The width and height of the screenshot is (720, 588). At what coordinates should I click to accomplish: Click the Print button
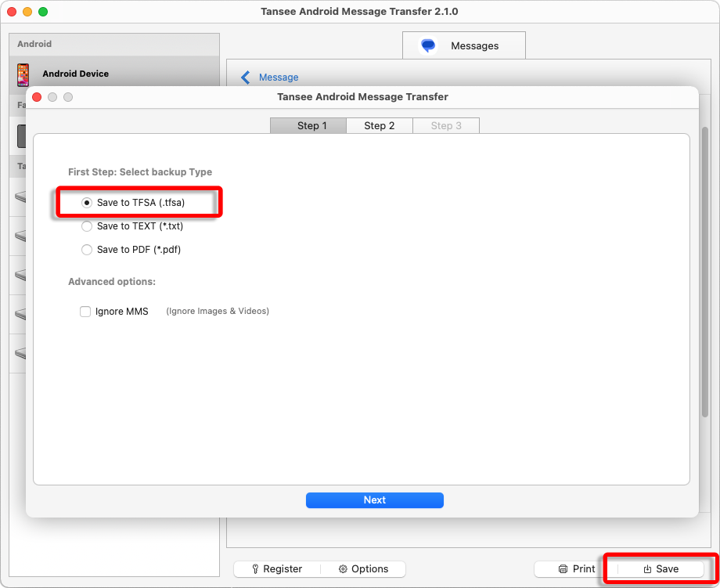click(576, 569)
